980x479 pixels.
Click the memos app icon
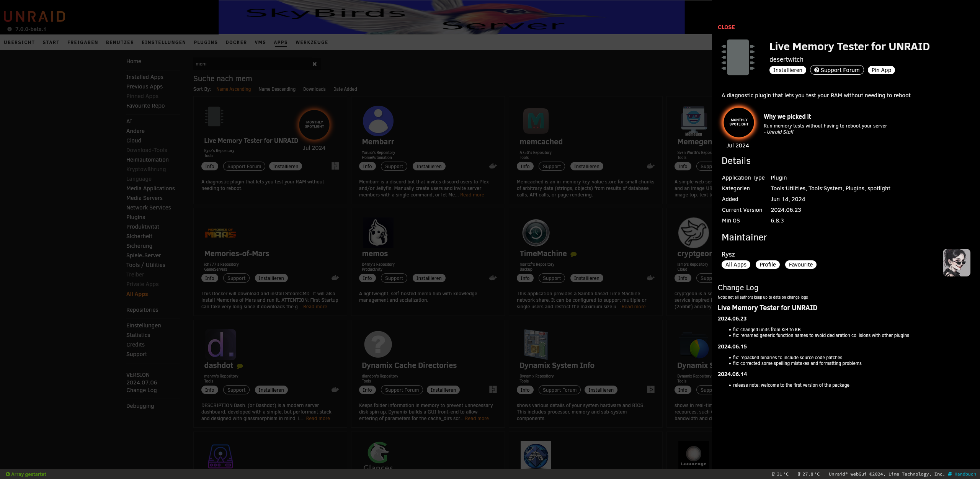378,233
